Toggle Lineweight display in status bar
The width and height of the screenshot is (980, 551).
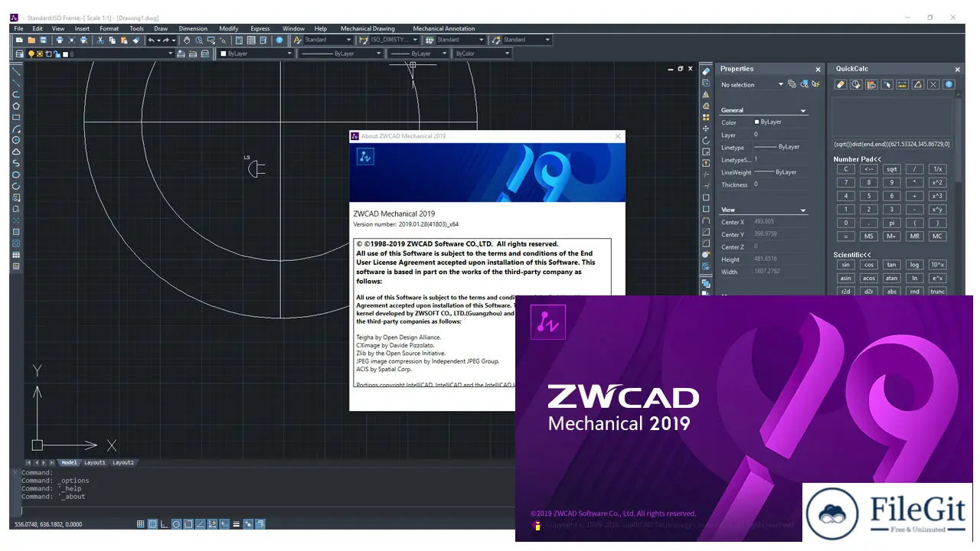(x=237, y=524)
